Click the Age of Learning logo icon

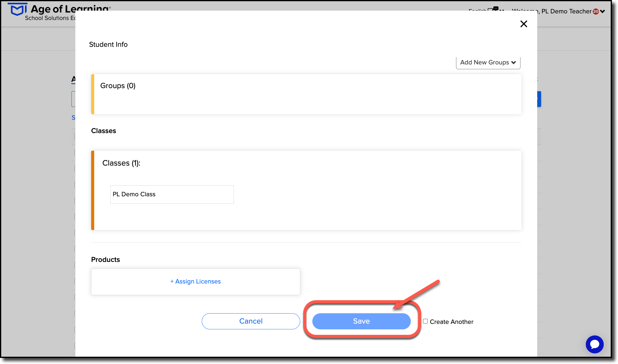18,9
